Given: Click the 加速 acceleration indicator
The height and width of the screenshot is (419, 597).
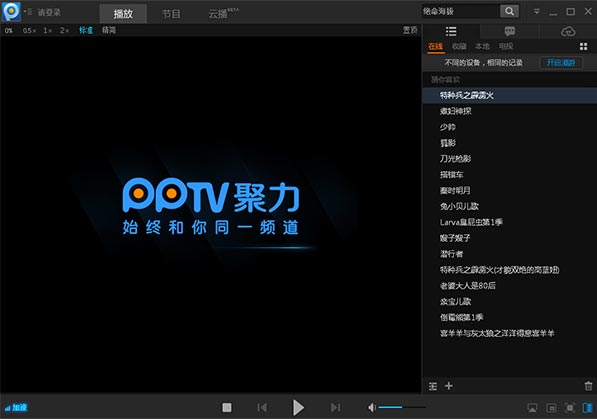Looking at the screenshot, I should (x=16, y=408).
